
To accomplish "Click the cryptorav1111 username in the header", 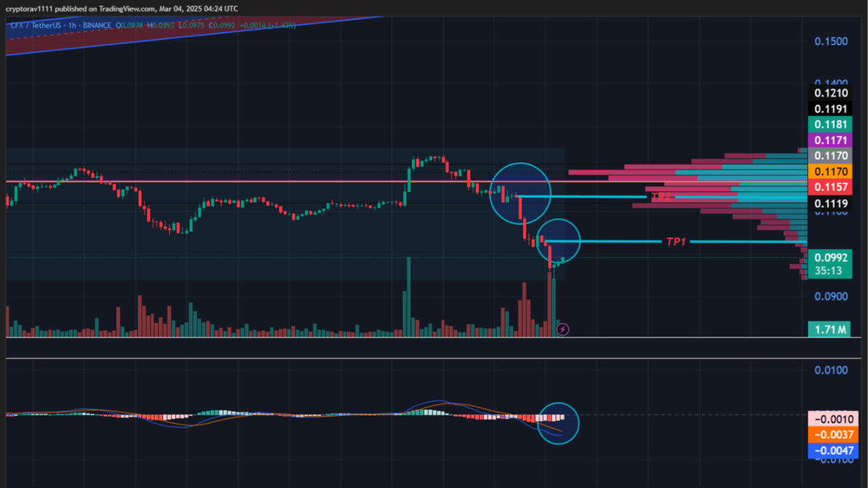I will tap(31, 8).
